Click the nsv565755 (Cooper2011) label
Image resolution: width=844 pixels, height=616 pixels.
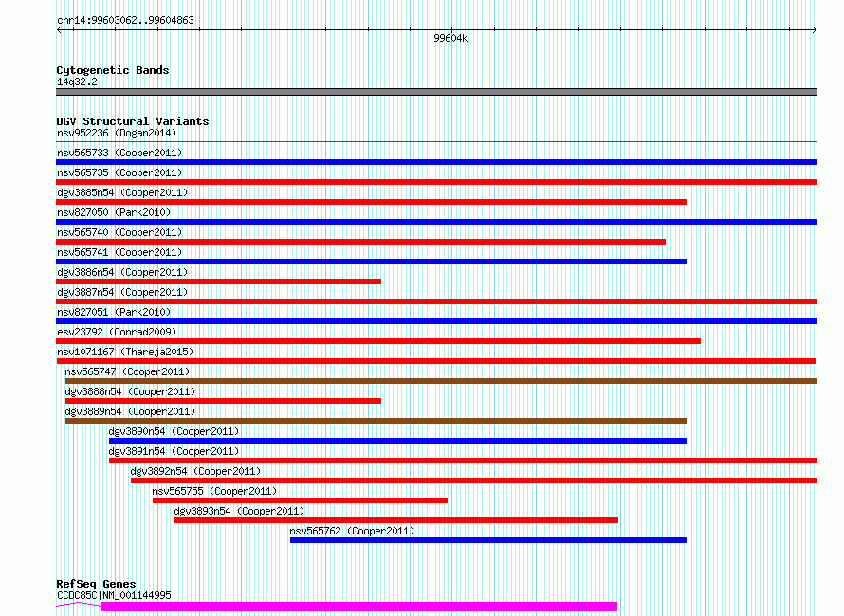[x=214, y=491]
